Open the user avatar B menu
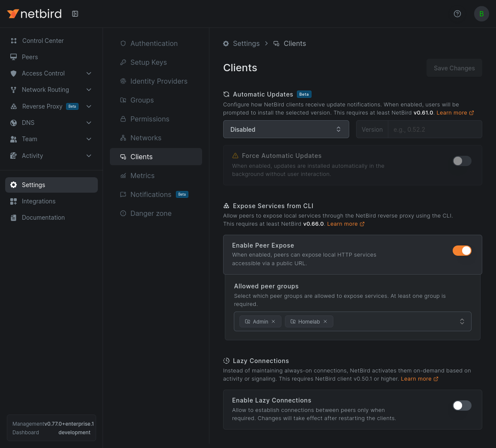The width and height of the screenshot is (496, 448). pyautogui.click(x=481, y=14)
